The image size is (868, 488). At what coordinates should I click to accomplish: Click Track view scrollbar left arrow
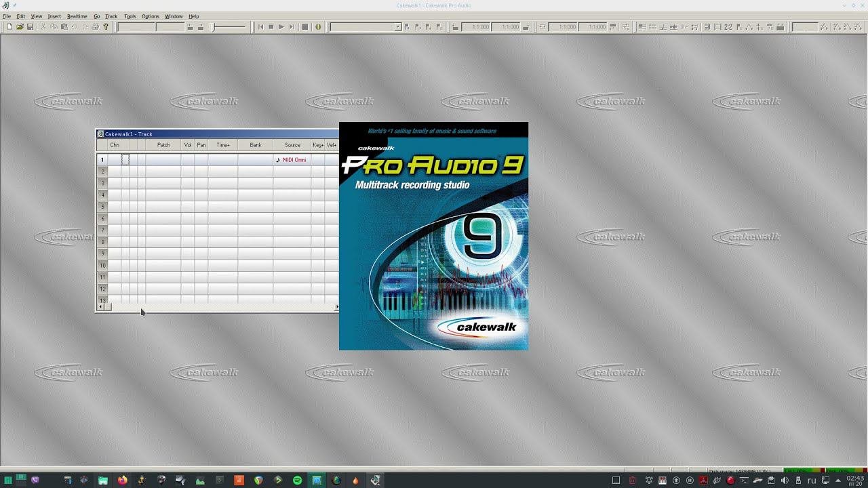[100, 307]
